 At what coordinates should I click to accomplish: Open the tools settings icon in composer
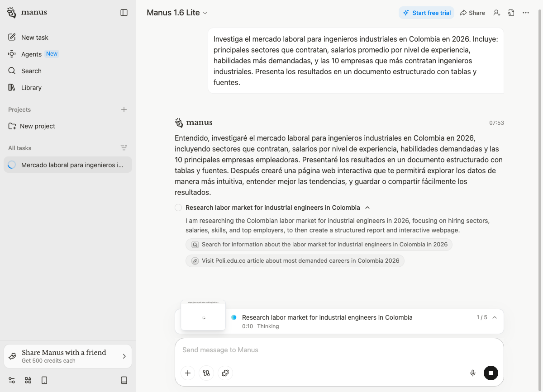(x=206, y=373)
